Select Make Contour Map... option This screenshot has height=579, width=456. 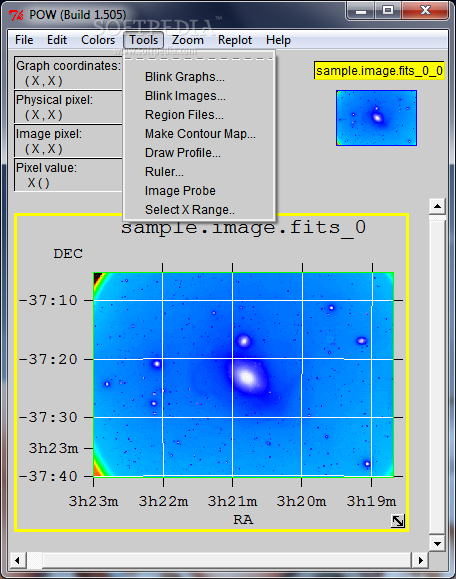tap(199, 134)
